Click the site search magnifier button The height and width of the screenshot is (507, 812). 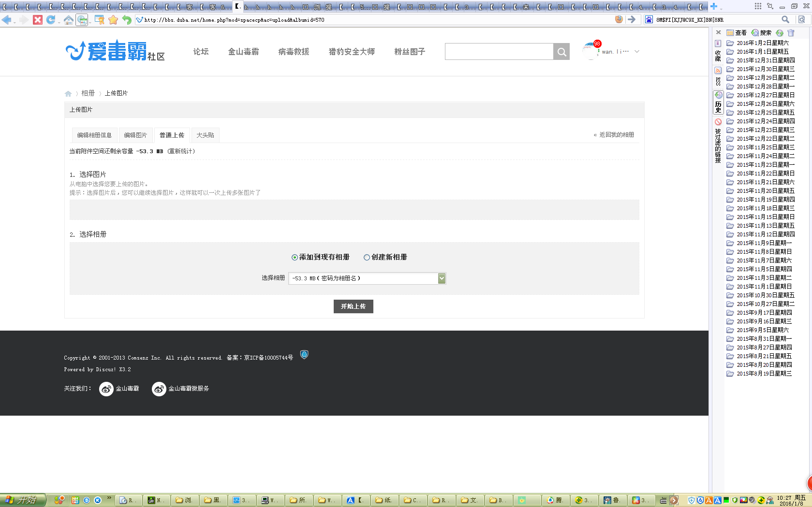[561, 52]
